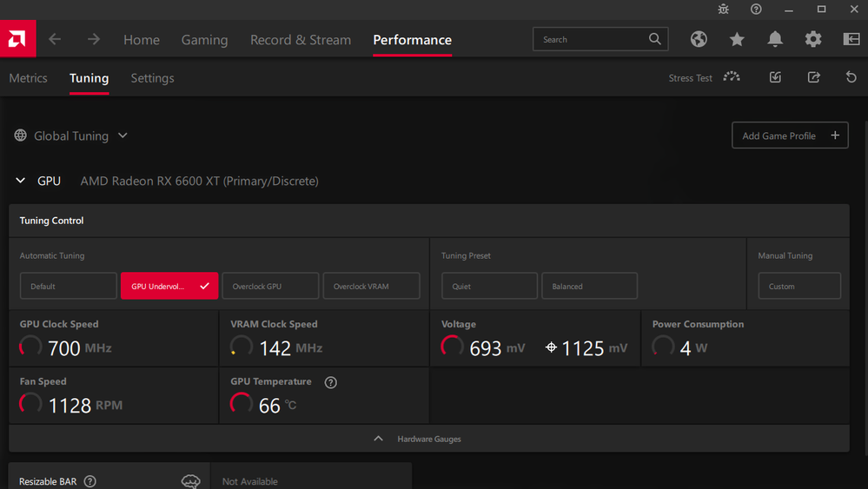
Task: Click the GPU Temperature gauge dial
Action: coord(242,403)
